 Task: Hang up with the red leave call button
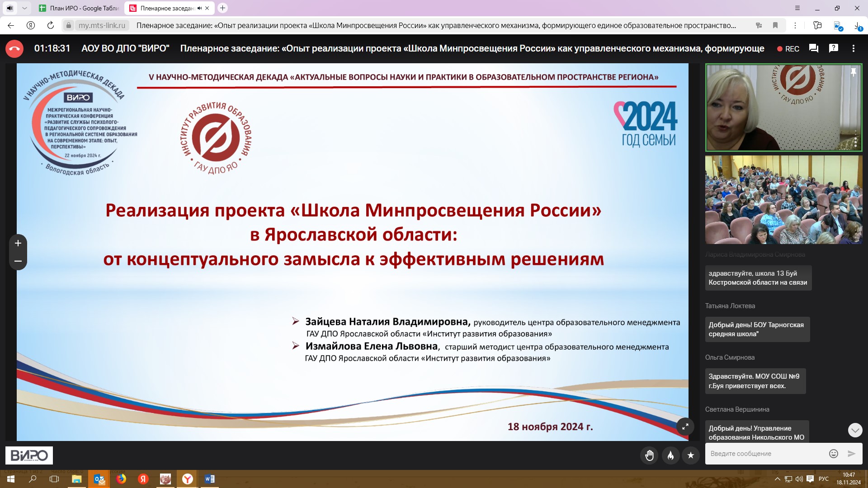tap(14, 49)
